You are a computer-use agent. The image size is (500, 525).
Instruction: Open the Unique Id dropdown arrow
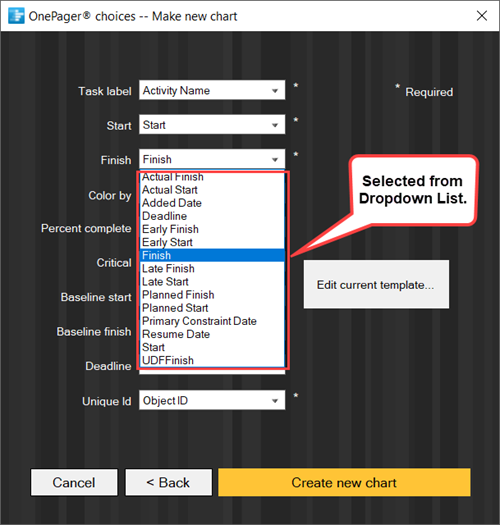(x=275, y=401)
